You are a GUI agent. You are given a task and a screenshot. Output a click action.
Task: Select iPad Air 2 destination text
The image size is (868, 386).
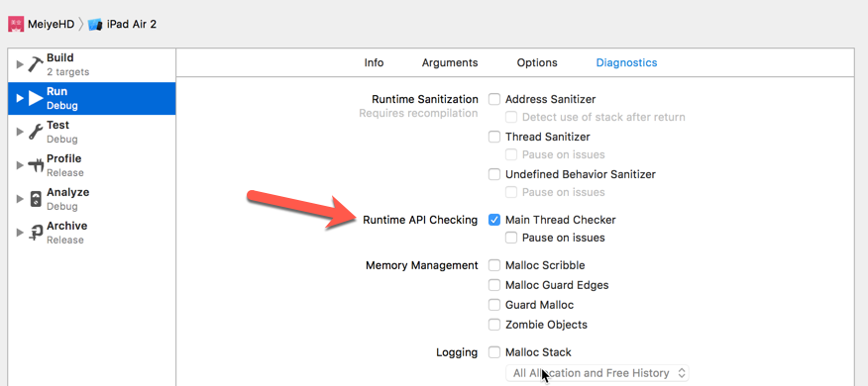(131, 25)
